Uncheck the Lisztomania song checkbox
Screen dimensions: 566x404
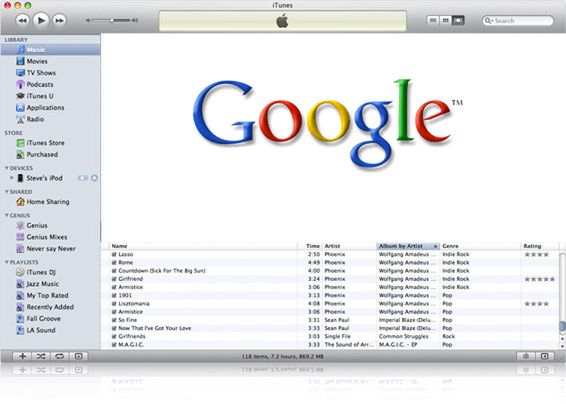(x=114, y=304)
